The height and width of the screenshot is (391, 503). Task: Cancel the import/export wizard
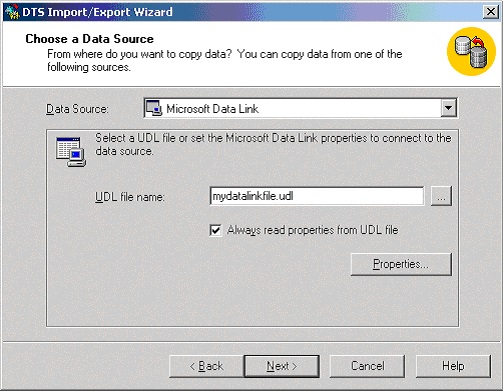tap(367, 366)
